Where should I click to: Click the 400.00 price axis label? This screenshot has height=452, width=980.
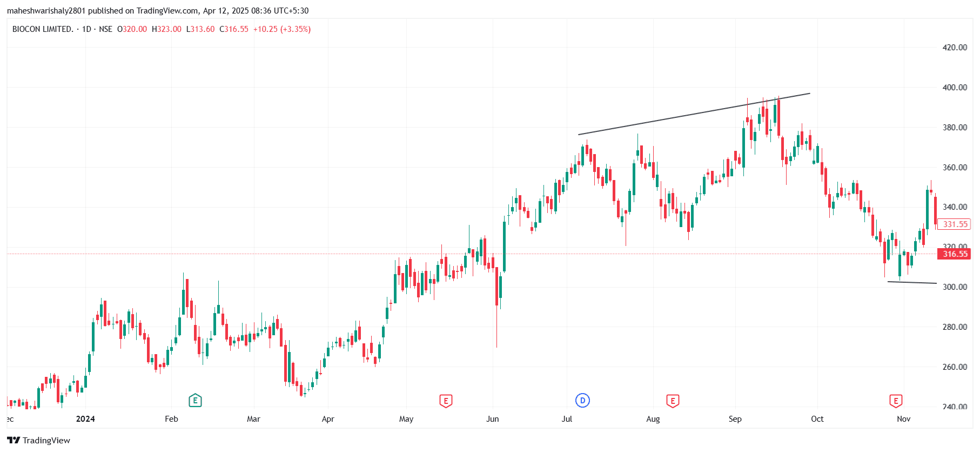click(955, 88)
